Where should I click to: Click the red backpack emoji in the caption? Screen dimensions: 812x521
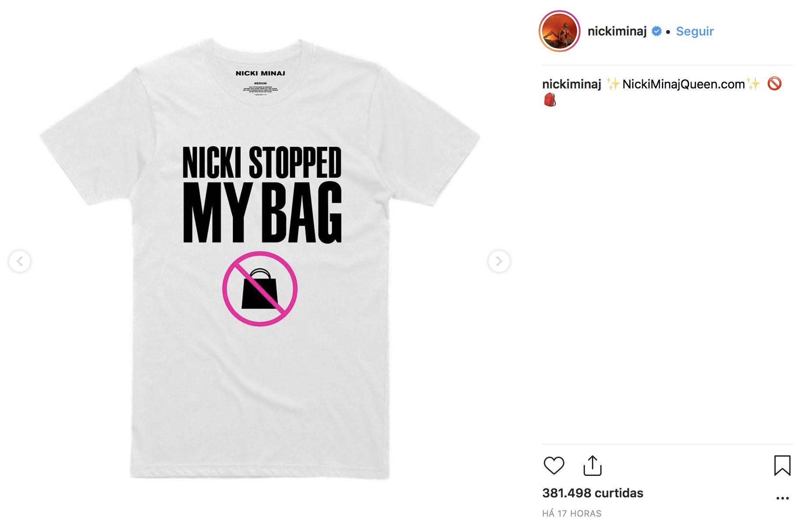(550, 100)
